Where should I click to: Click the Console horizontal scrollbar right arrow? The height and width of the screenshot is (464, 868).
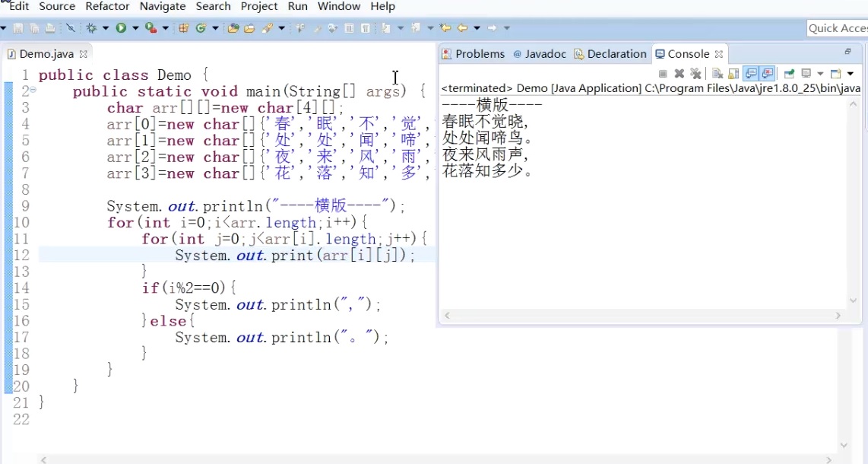(x=838, y=315)
